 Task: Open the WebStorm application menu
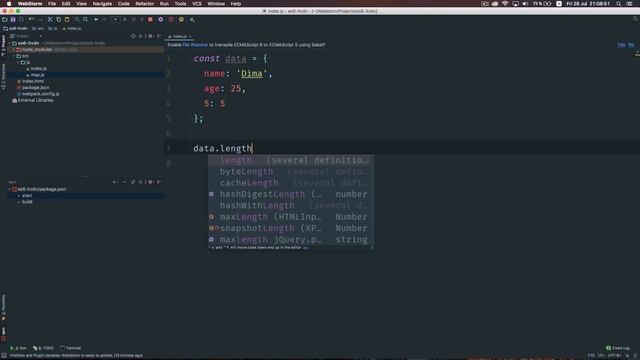tap(30, 4)
